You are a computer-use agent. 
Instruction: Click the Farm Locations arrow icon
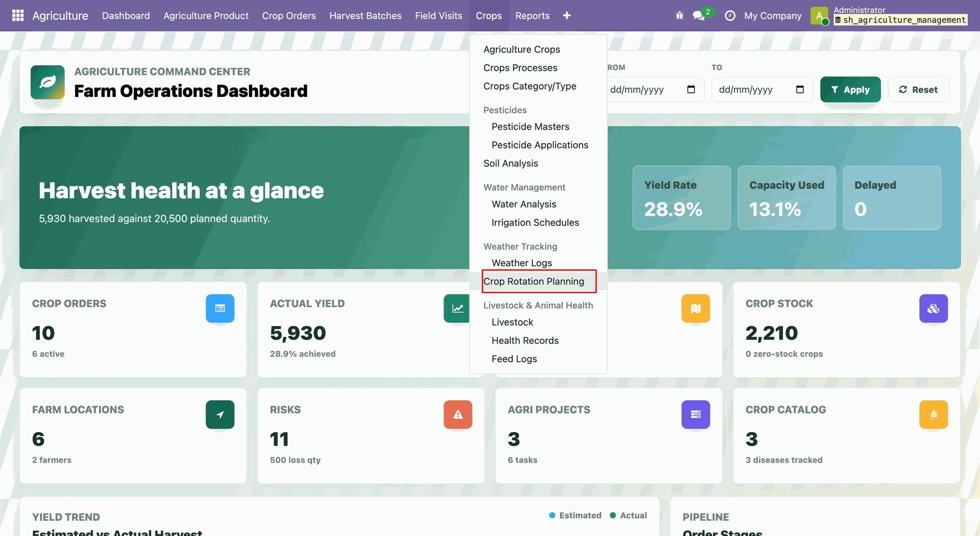[220, 415]
